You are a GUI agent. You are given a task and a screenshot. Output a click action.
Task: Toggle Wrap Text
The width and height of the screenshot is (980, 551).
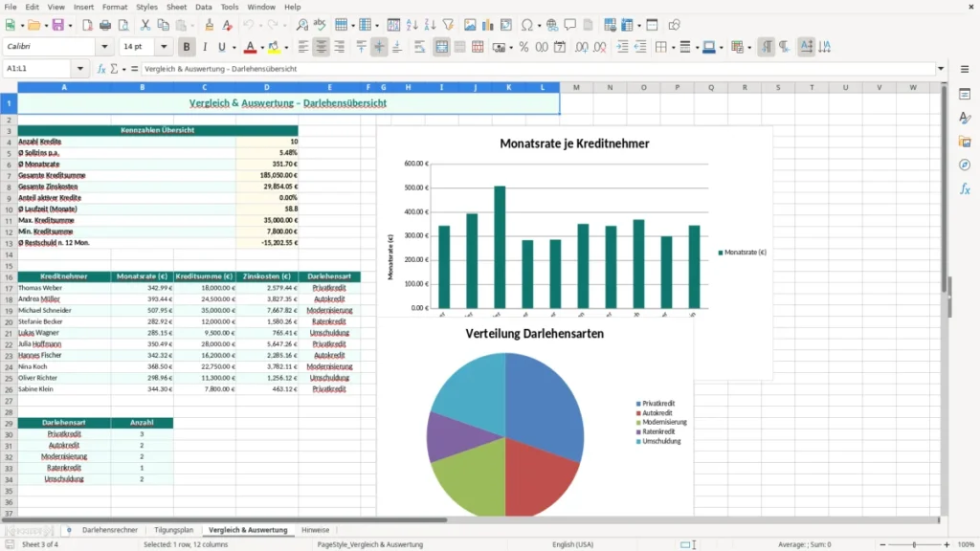pyautogui.click(x=419, y=47)
